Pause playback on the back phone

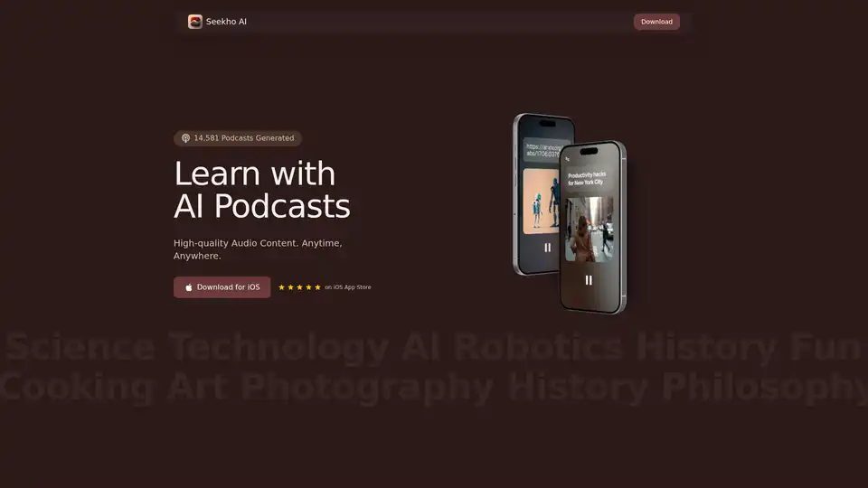[x=547, y=247]
